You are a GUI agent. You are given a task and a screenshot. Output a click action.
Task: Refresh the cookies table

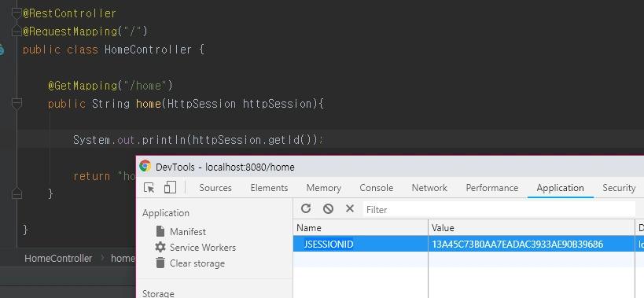click(x=306, y=208)
